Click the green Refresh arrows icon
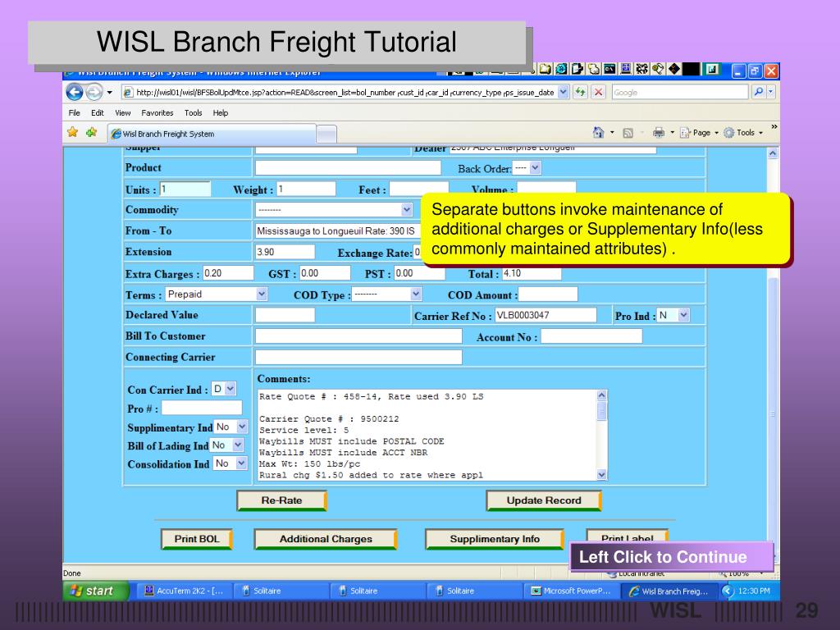Image resolution: width=840 pixels, height=630 pixels. pyautogui.click(x=580, y=92)
